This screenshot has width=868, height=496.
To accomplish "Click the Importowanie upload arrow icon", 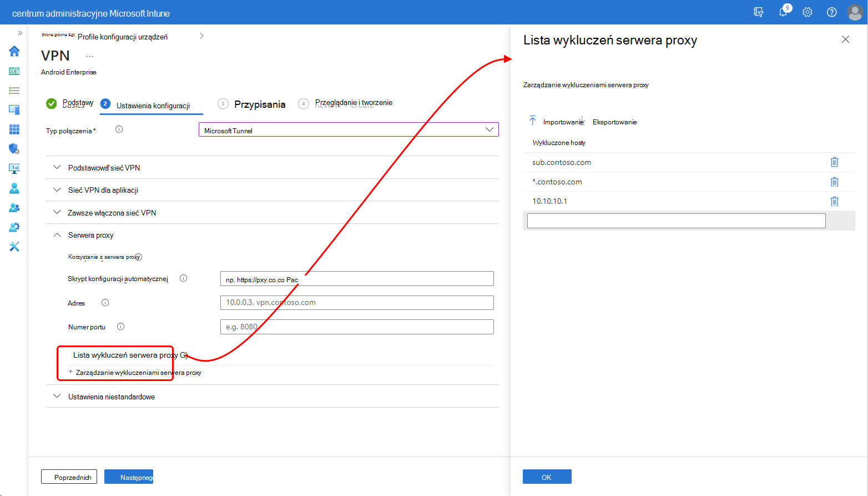I will click(533, 121).
